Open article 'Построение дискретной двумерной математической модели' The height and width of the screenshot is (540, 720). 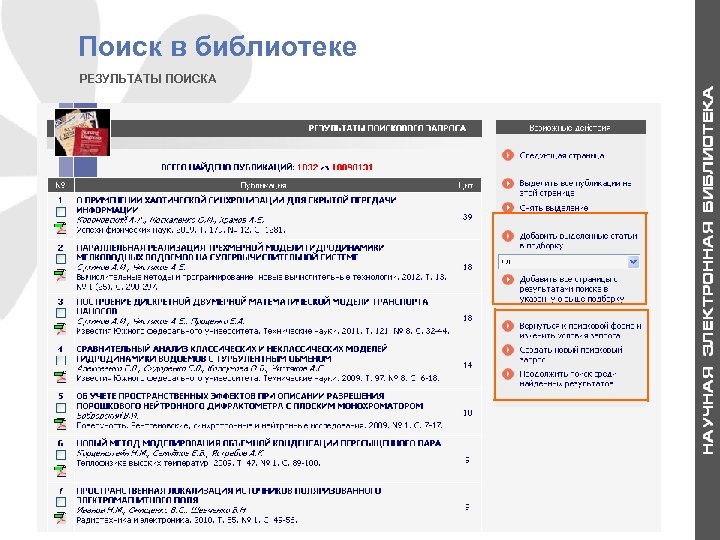[252, 306]
